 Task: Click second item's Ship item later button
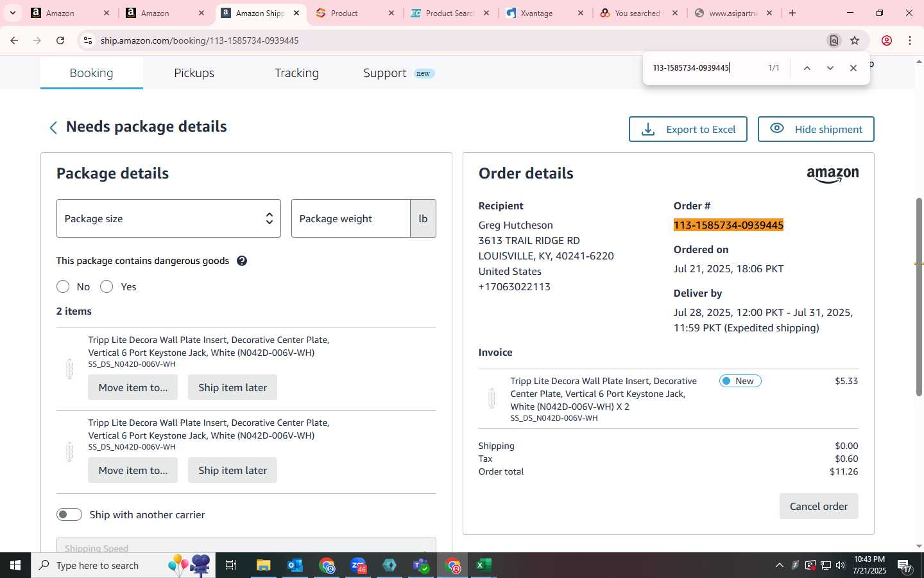pos(232,470)
